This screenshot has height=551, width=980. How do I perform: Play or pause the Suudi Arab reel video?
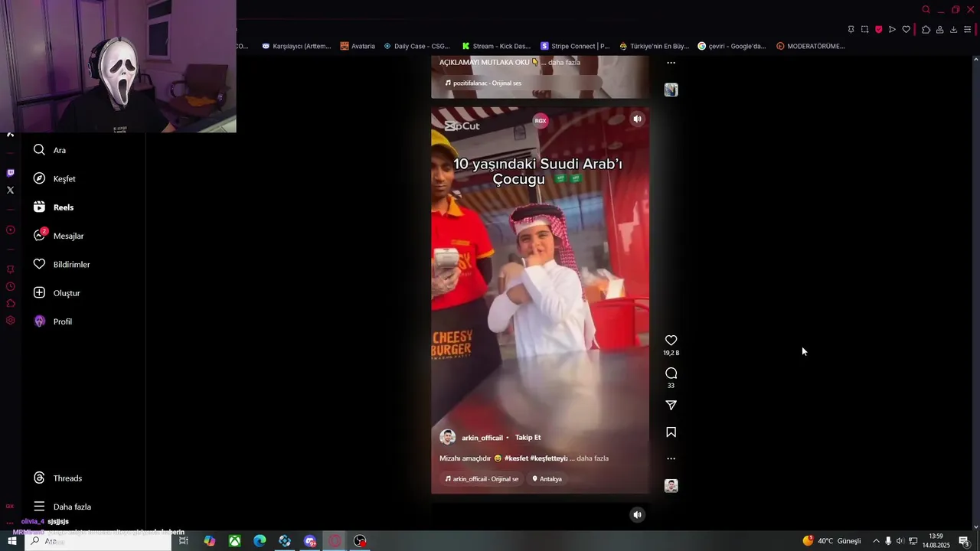coord(540,300)
